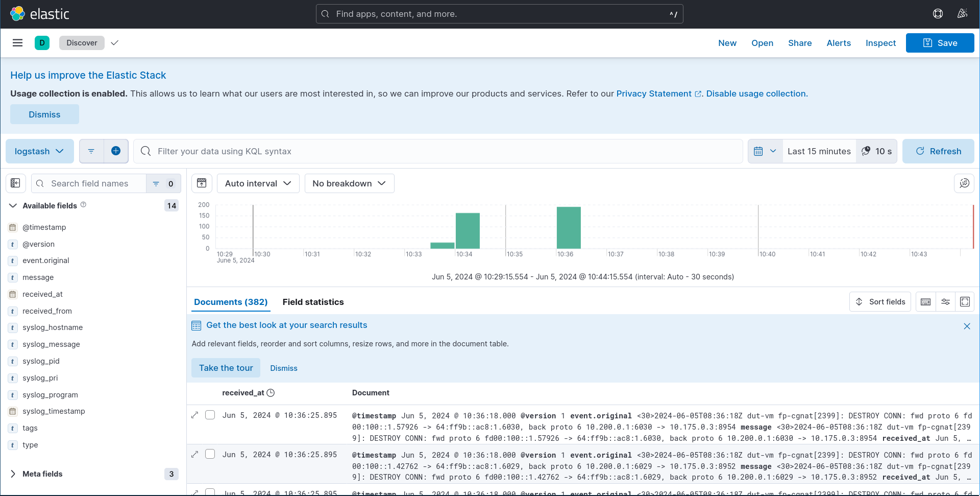Screen dimensions: 980x496
Task: Close the search results callout
Action: pyautogui.click(x=967, y=326)
